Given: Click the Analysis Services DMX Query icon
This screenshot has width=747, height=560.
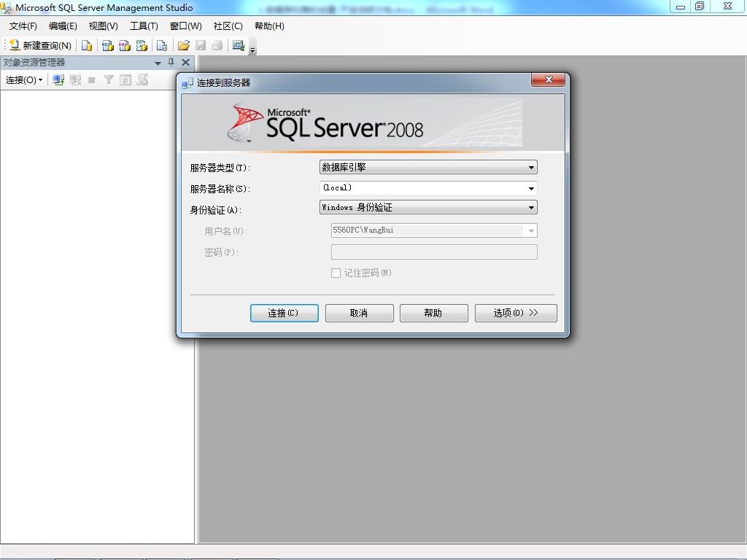Looking at the screenshot, I should pos(124,45).
